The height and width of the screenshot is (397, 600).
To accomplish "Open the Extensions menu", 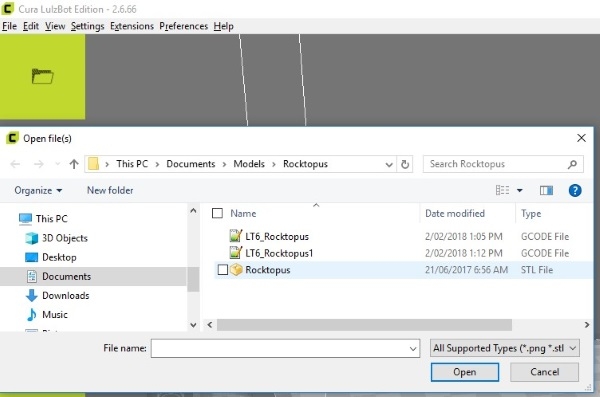I will coord(132,26).
